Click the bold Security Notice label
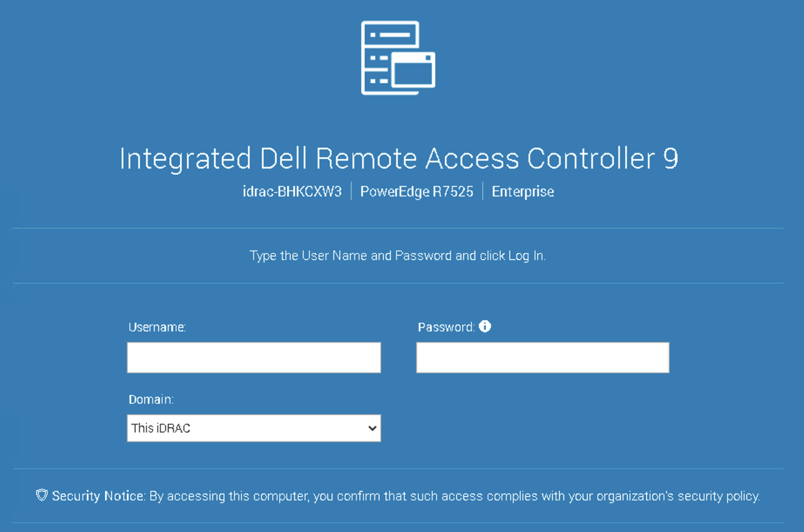Image resolution: width=804 pixels, height=532 pixels. tap(98, 496)
